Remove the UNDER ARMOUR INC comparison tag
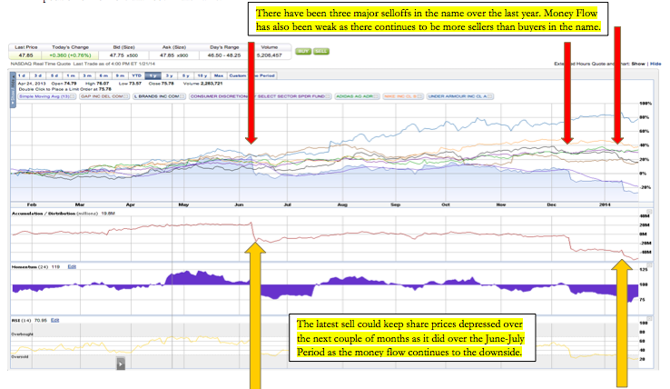This screenshot has width=670, height=389. pos(491,97)
